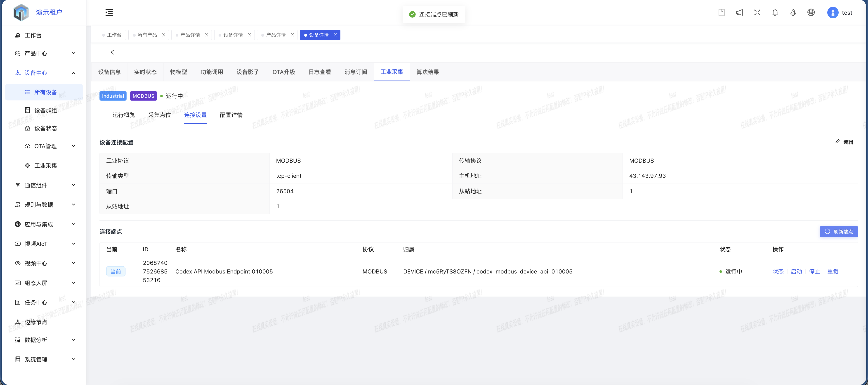This screenshot has height=385, width=868.
Task: Expand 规则与数据 menu chevron
Action: point(73,205)
